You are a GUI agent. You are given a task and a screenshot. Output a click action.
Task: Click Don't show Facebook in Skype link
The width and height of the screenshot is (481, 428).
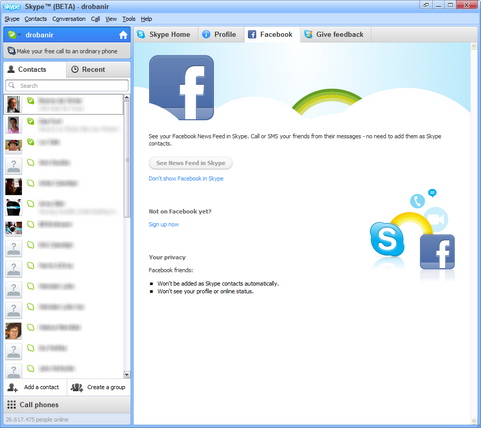(186, 179)
